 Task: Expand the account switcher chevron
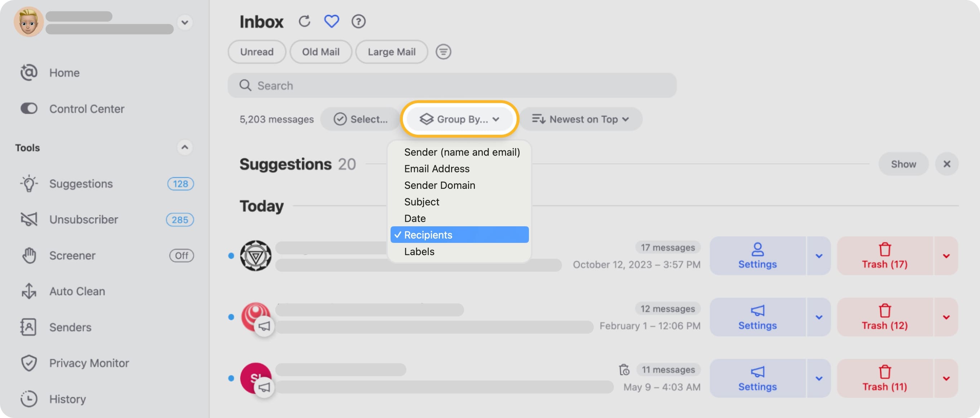pyautogui.click(x=185, y=23)
